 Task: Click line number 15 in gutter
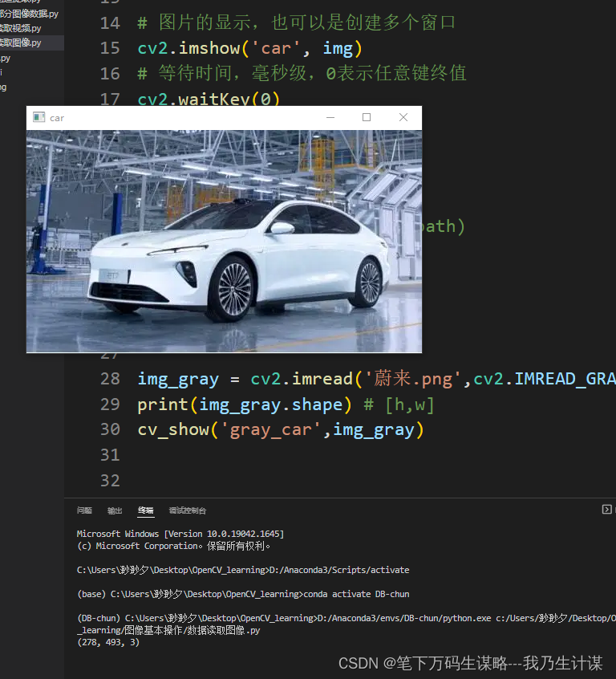pos(110,48)
